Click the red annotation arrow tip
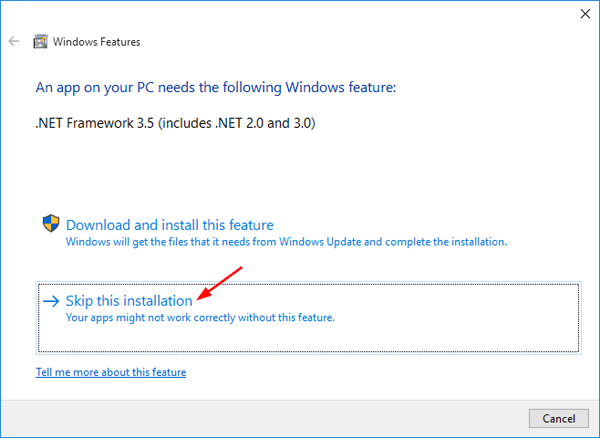 click(201, 299)
